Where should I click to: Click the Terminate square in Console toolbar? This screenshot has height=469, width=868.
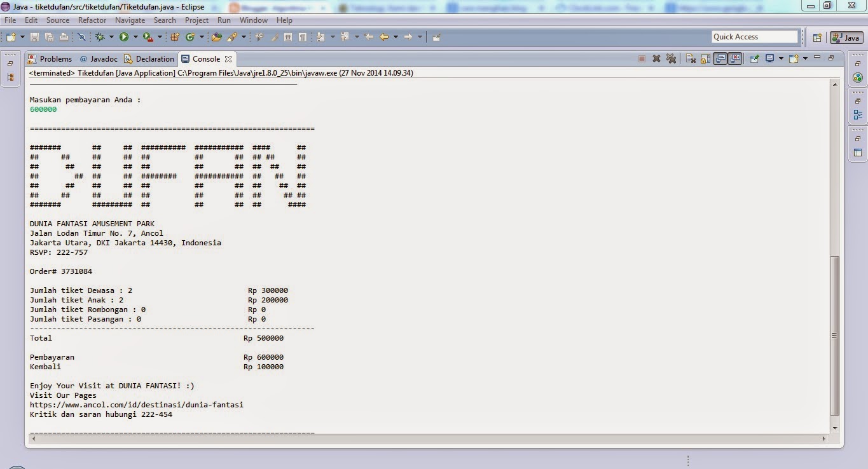click(642, 58)
